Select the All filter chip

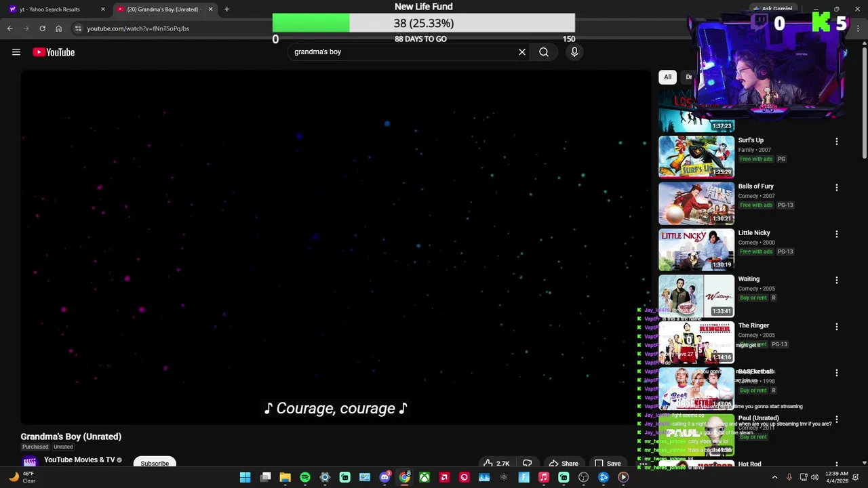tap(668, 77)
